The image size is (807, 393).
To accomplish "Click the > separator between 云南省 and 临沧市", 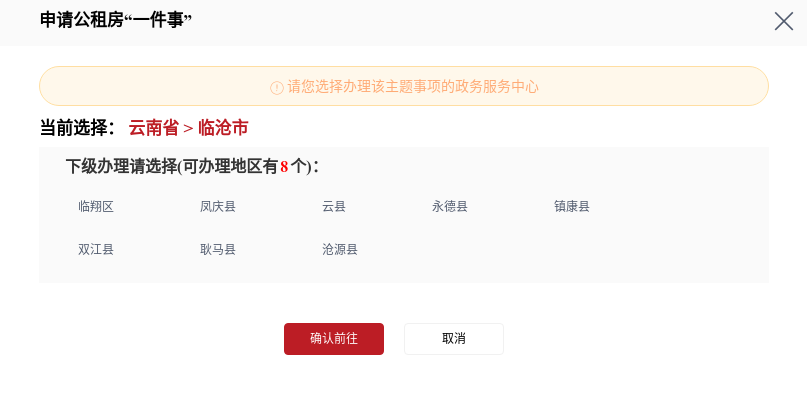I will tap(188, 129).
